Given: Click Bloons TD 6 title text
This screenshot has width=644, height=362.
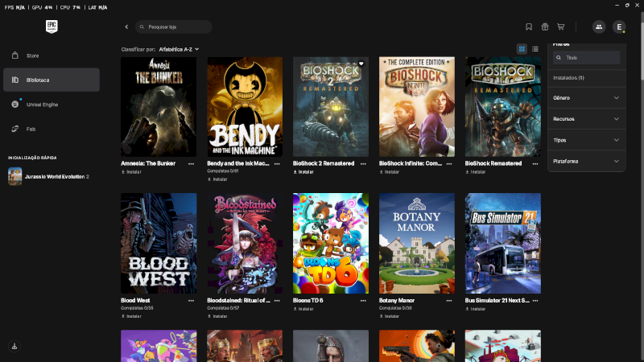Looking at the screenshot, I should click(x=308, y=300).
